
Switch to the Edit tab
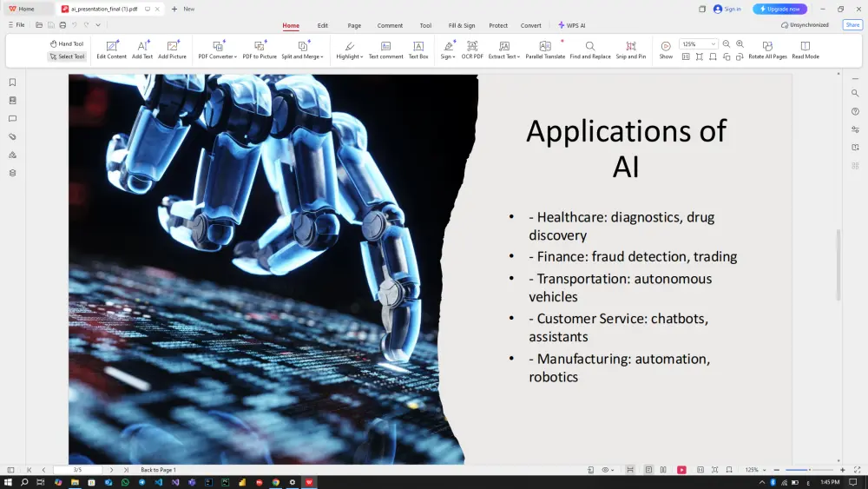coord(322,25)
